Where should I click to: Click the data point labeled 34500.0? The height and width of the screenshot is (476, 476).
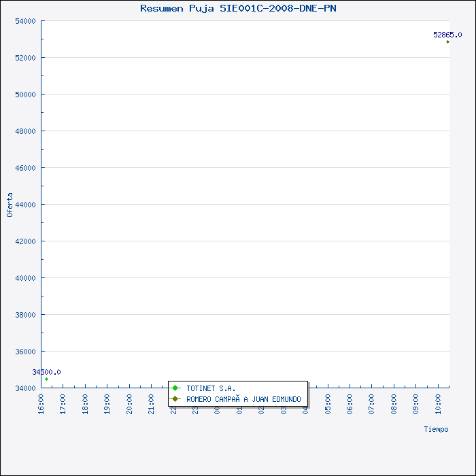(46, 379)
